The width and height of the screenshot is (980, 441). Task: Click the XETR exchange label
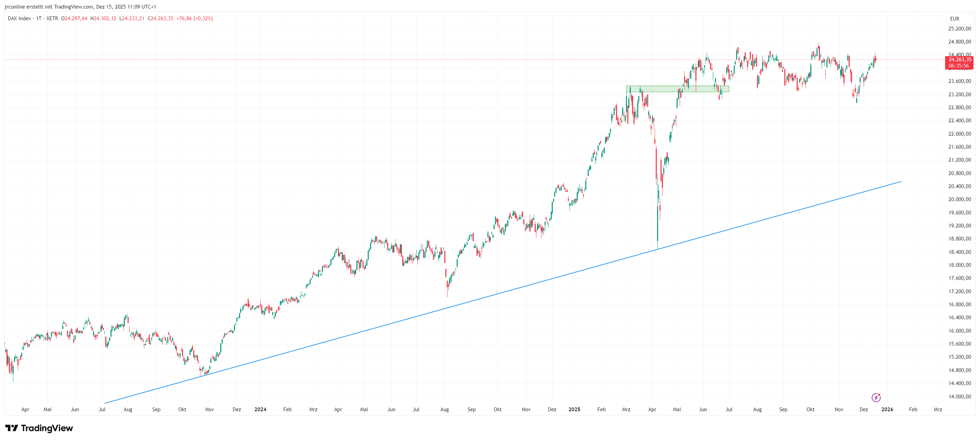click(x=52, y=18)
